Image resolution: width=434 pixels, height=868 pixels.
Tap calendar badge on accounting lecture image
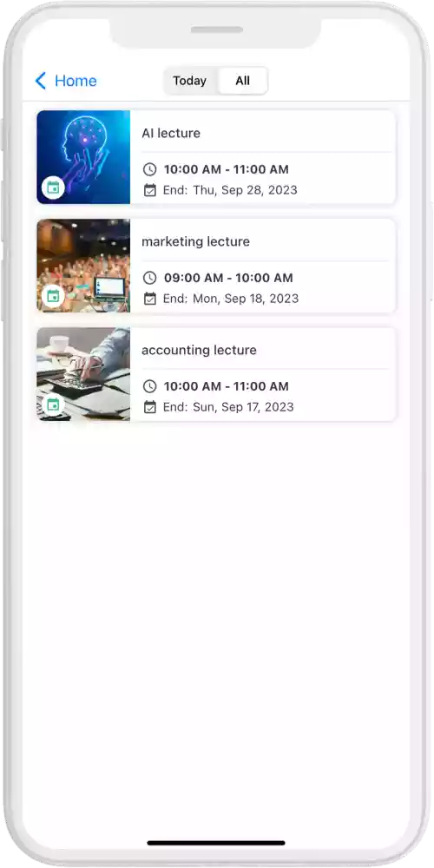coord(53,405)
